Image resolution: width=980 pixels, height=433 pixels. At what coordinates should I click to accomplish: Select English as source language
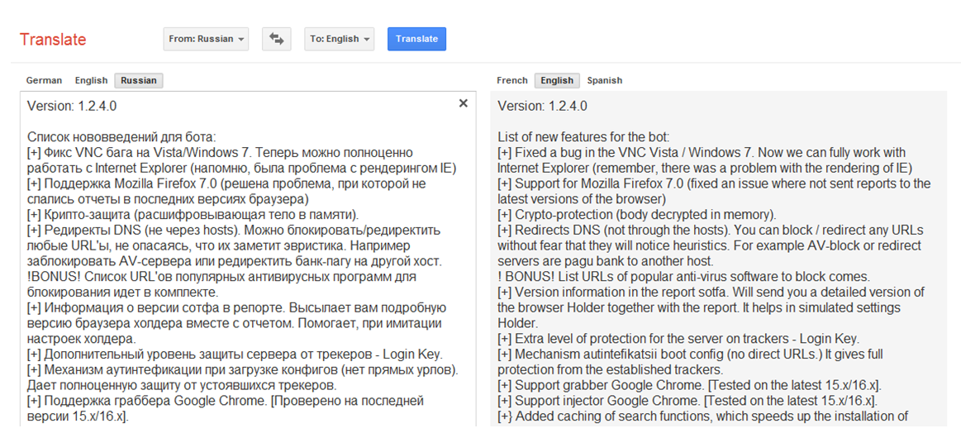point(91,81)
